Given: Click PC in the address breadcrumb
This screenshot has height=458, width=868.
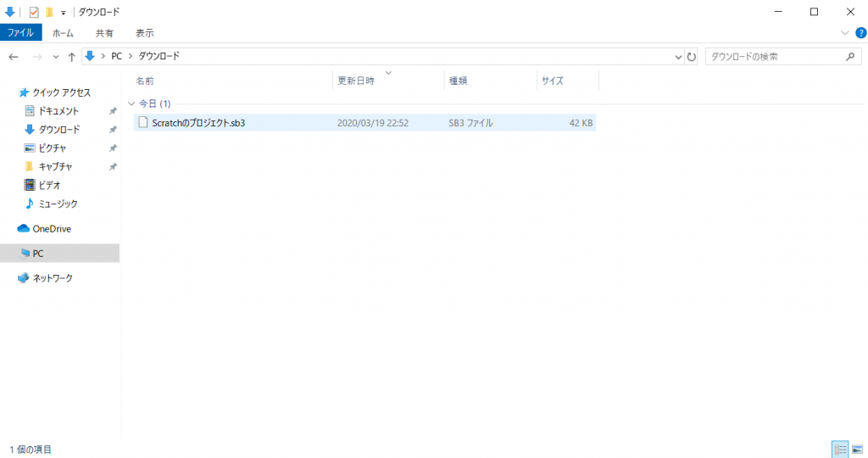Looking at the screenshot, I should [x=116, y=56].
